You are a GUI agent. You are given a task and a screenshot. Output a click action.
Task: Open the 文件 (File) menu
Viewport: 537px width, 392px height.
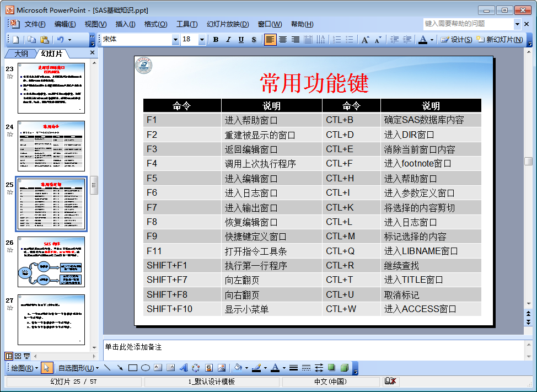tap(35, 24)
